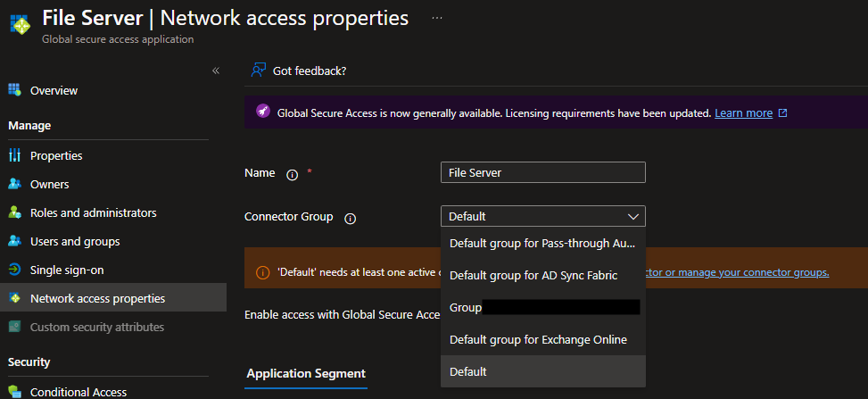The width and height of the screenshot is (868, 399).
Task: Choose Default group for Exchange Online
Action: point(543,340)
